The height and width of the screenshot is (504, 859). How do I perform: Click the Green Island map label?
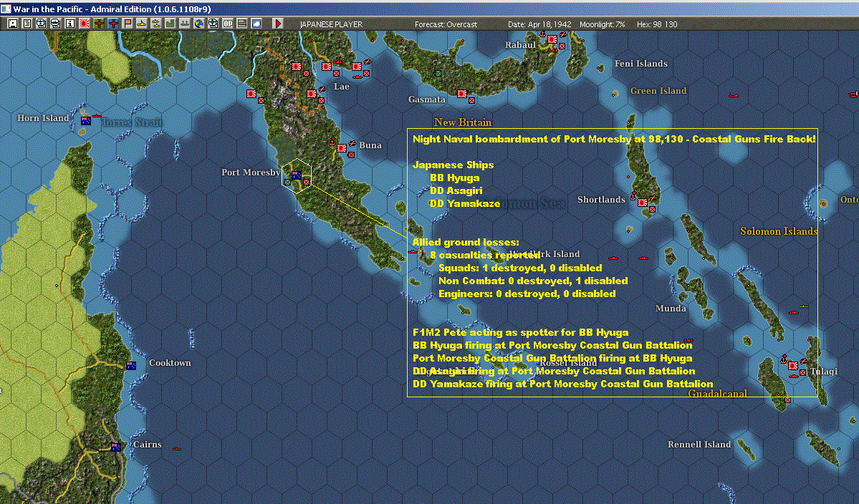coord(658,91)
